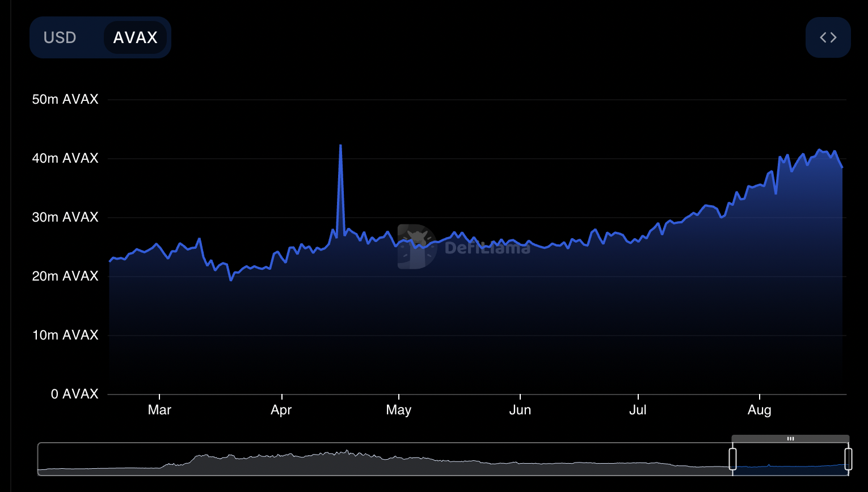Click the 30m AVAX axis label

[x=65, y=217]
